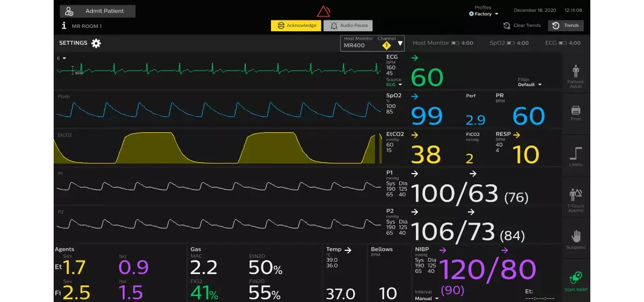This screenshot has height=302, width=644.
Task: Toggle the Trends view button
Action: (x=566, y=26)
